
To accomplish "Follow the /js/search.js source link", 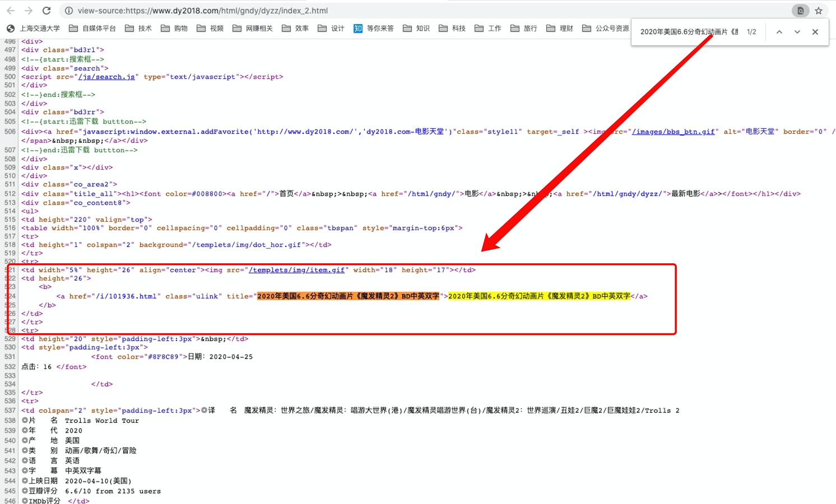I will 106,77.
